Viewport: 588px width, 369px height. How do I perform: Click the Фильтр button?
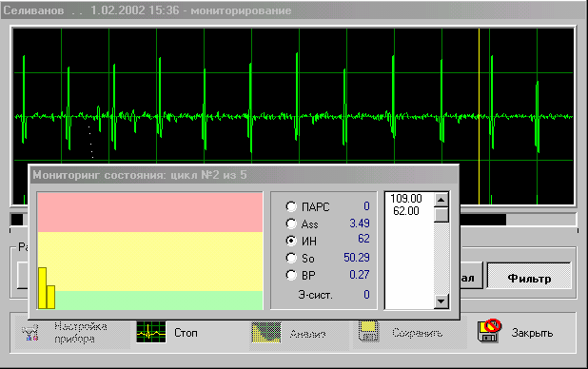[x=529, y=276]
